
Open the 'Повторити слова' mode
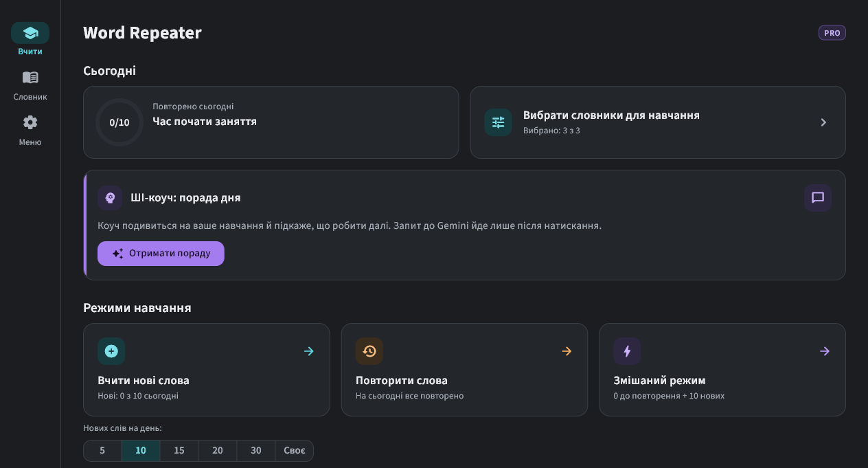pyautogui.click(x=464, y=370)
